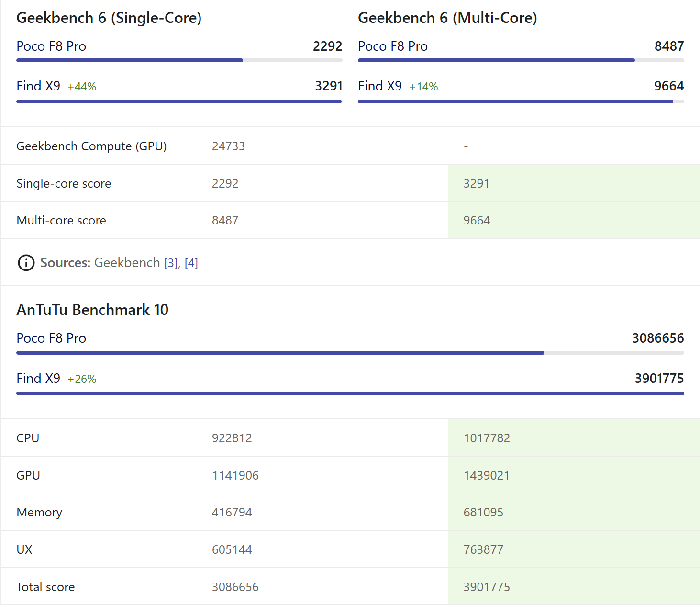
Task: Click the highlighted multi-core value 9664
Action: click(477, 220)
